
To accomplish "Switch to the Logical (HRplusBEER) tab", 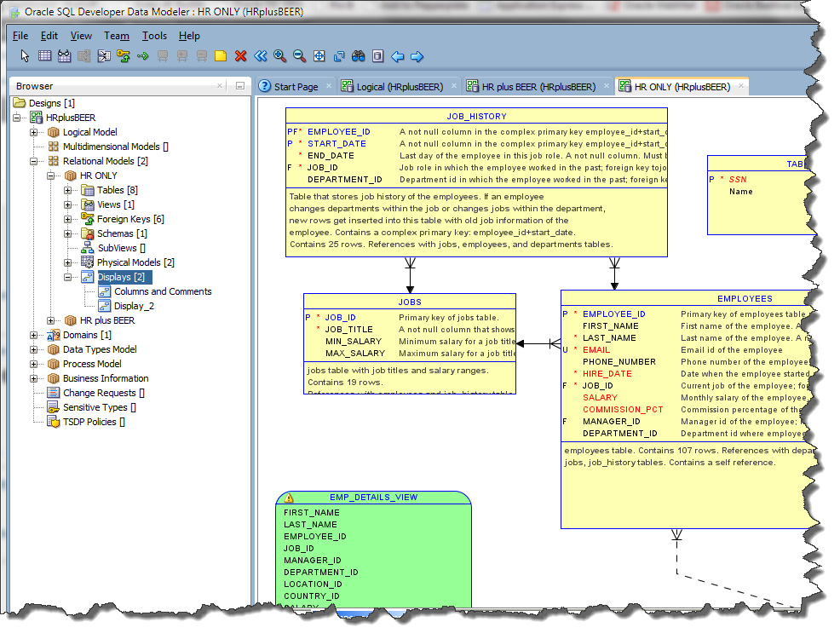I will (x=400, y=86).
